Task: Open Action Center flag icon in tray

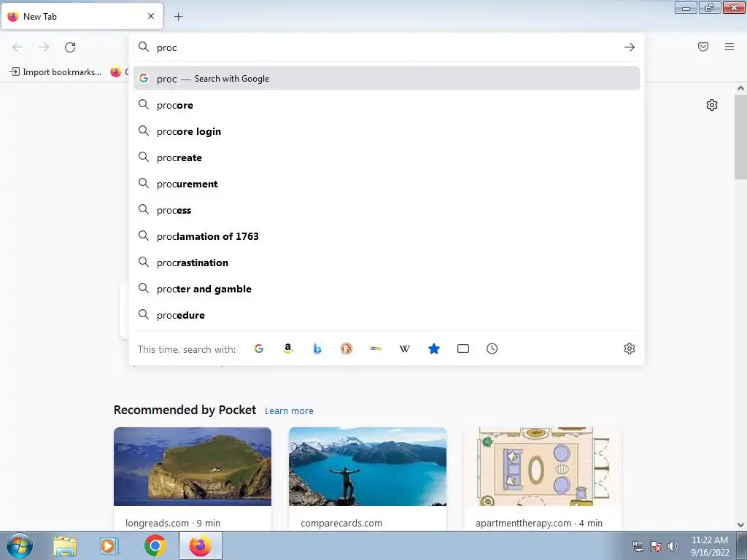Action: click(x=656, y=546)
